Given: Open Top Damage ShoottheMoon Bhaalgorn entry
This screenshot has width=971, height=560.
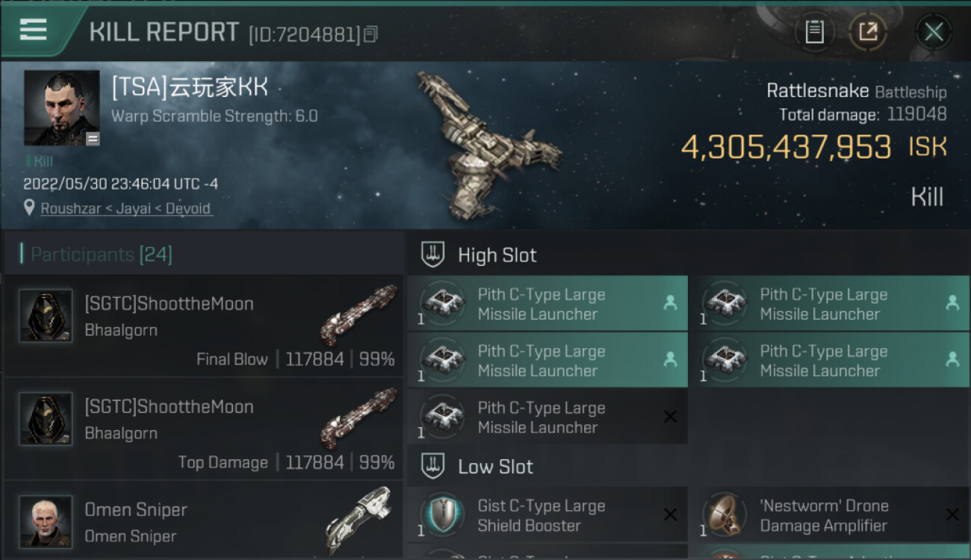Looking at the screenshot, I should point(203,429).
